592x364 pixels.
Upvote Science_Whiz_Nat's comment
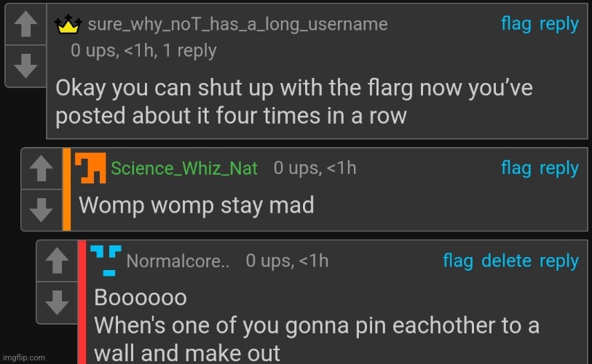pos(42,169)
